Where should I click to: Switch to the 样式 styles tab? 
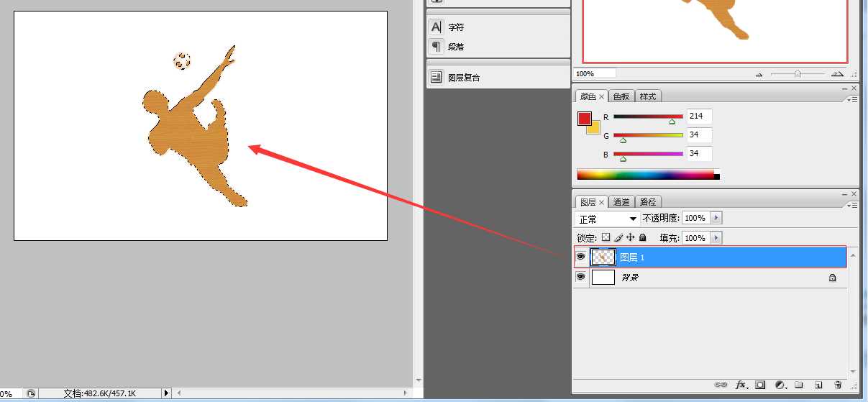pos(648,96)
